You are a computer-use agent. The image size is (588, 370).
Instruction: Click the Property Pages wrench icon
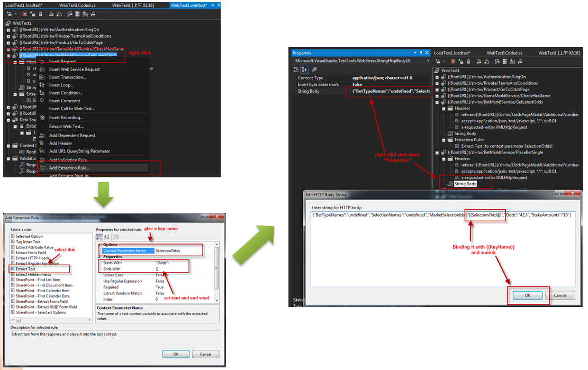314,69
